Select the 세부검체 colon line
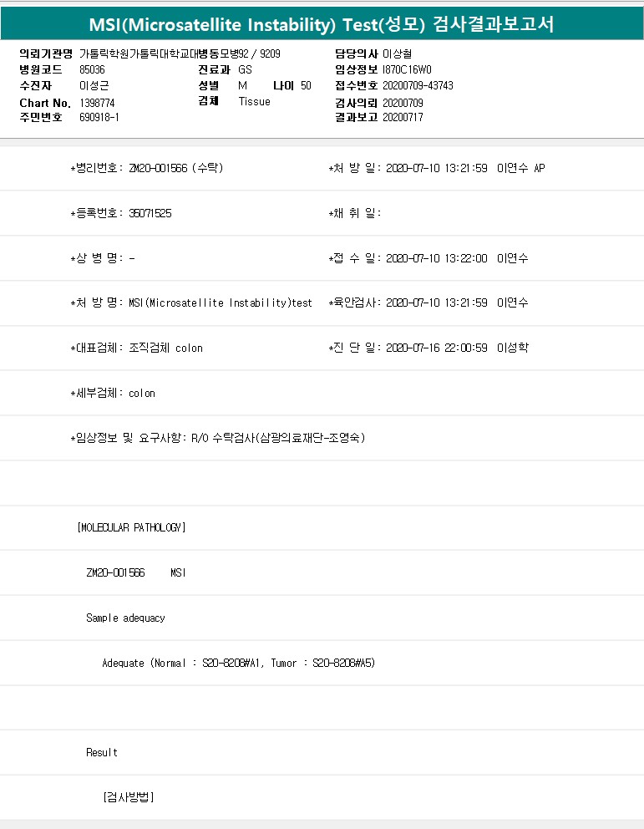 tap(113, 393)
